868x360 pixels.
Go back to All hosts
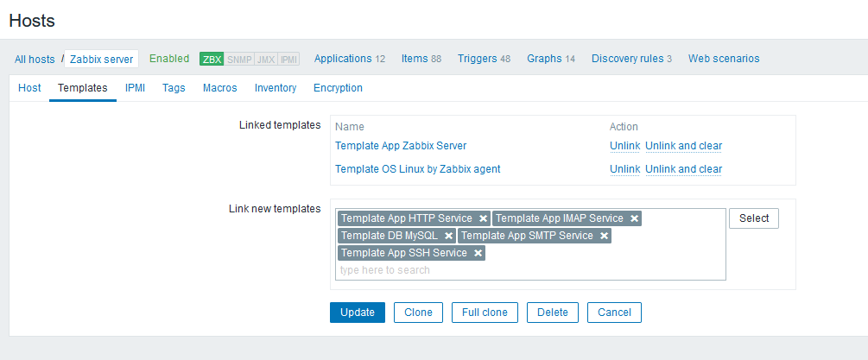click(35, 60)
